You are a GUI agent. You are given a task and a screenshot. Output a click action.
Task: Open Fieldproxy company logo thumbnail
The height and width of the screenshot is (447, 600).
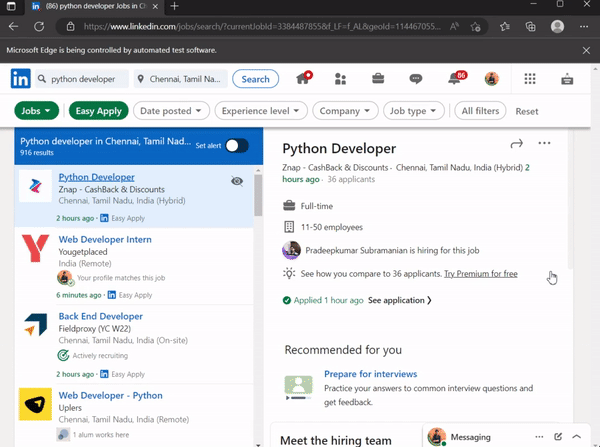(x=35, y=325)
